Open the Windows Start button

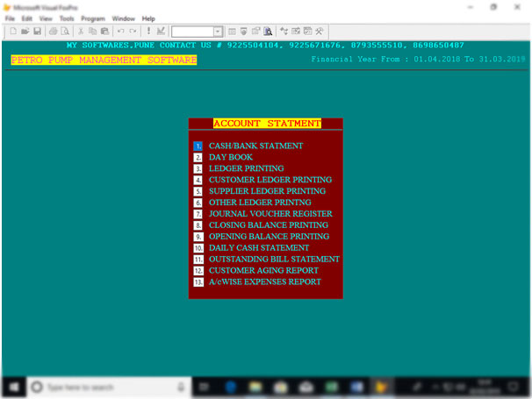[14, 387]
